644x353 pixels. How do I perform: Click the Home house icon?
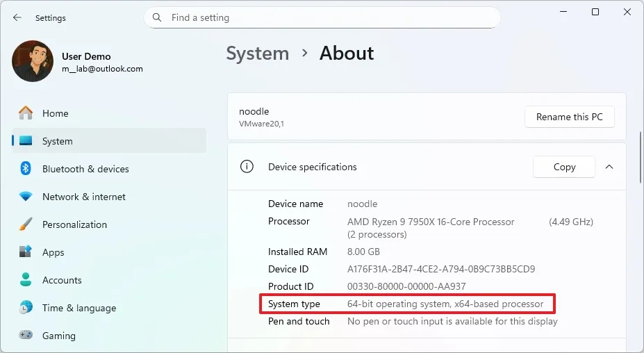click(26, 113)
